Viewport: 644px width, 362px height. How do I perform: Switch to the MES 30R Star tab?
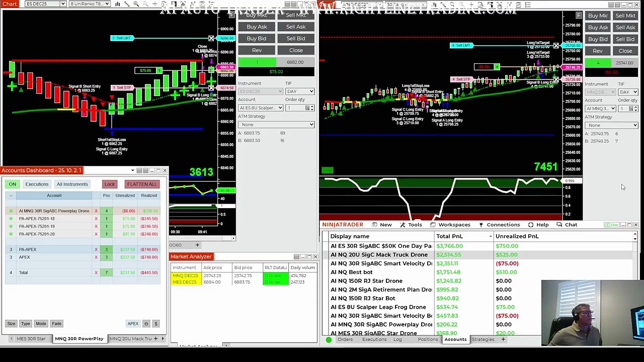[31, 339]
